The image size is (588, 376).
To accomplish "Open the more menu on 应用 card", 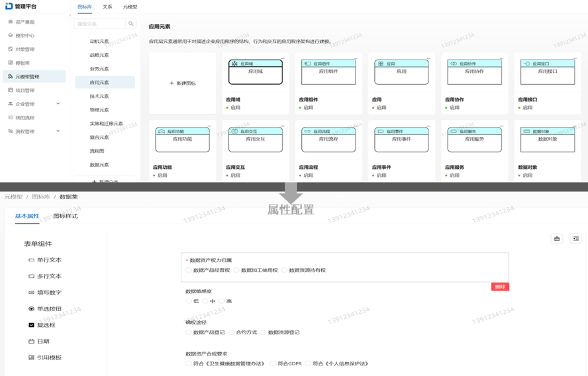I will pos(428,58).
